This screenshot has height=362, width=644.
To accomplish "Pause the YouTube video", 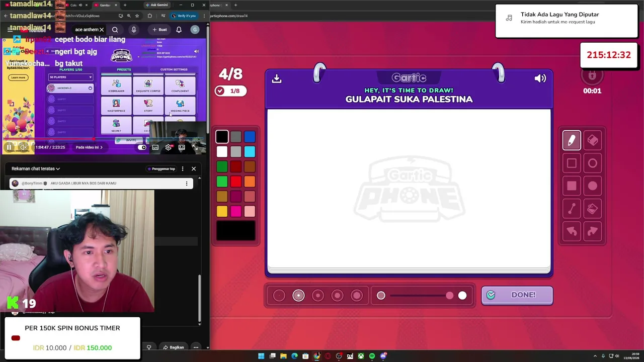I will point(9,147).
